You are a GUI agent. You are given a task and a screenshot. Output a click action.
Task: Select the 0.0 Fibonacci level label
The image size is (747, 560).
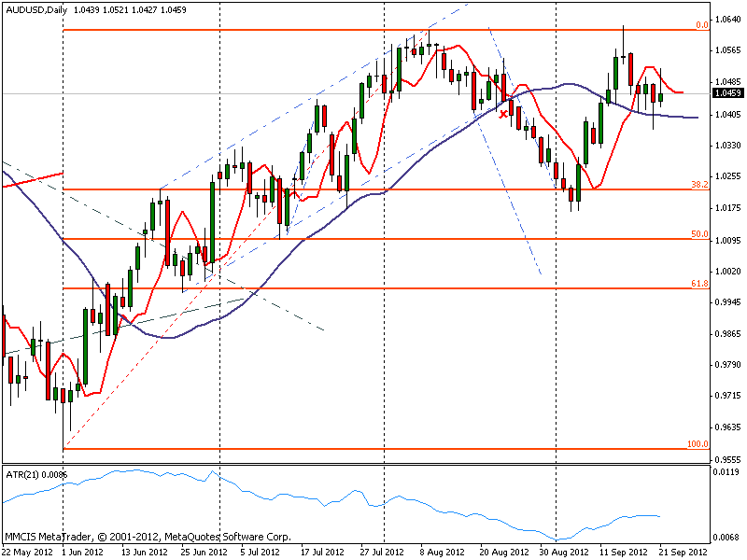pos(702,25)
